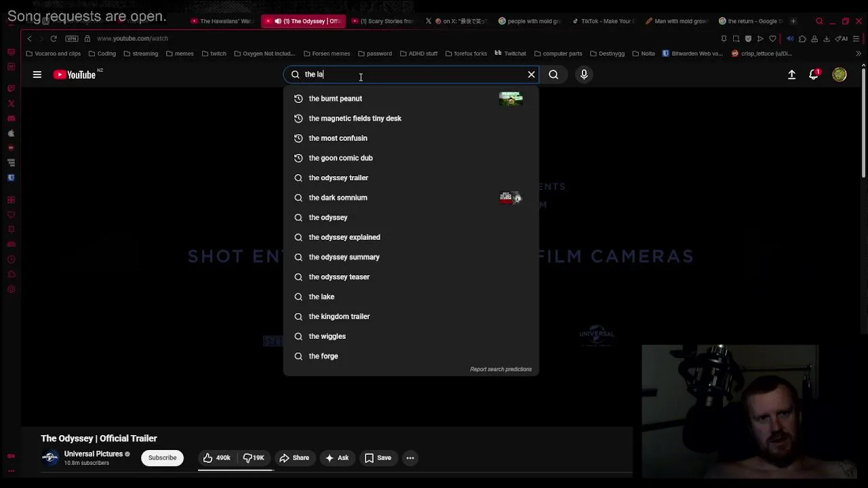868x488 pixels.
Task: Select suggestion 'the magnetic fields tiny desk'
Action: [x=411, y=119]
